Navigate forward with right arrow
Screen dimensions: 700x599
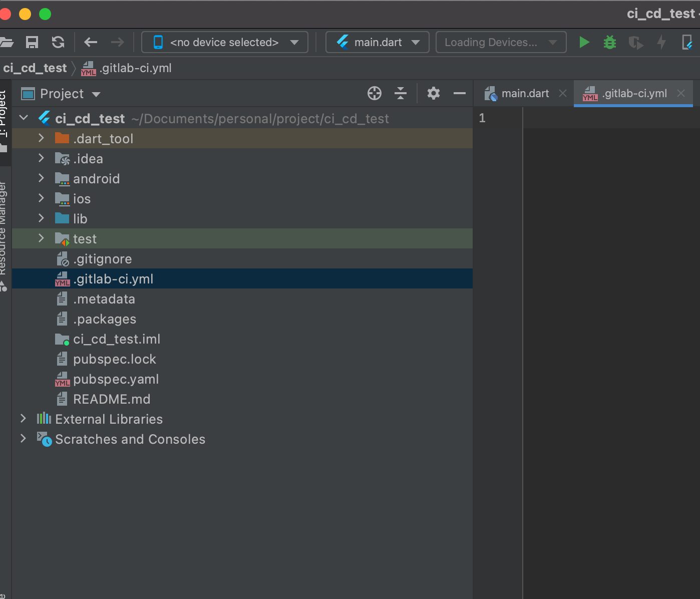[x=117, y=43]
